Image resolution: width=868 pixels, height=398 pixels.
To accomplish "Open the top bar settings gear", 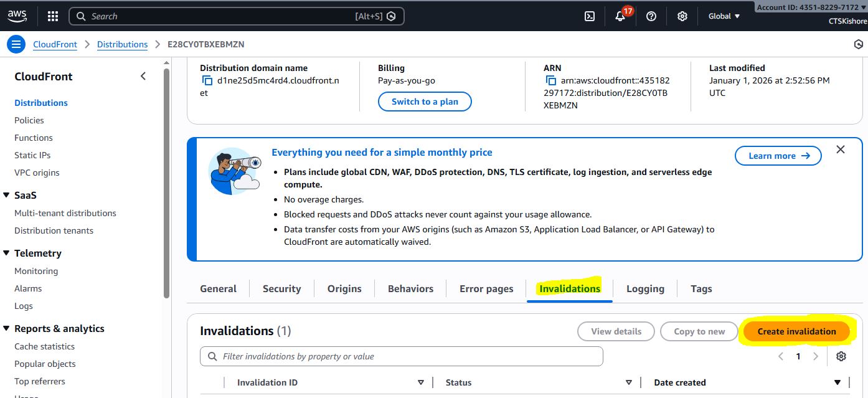I will [x=682, y=16].
